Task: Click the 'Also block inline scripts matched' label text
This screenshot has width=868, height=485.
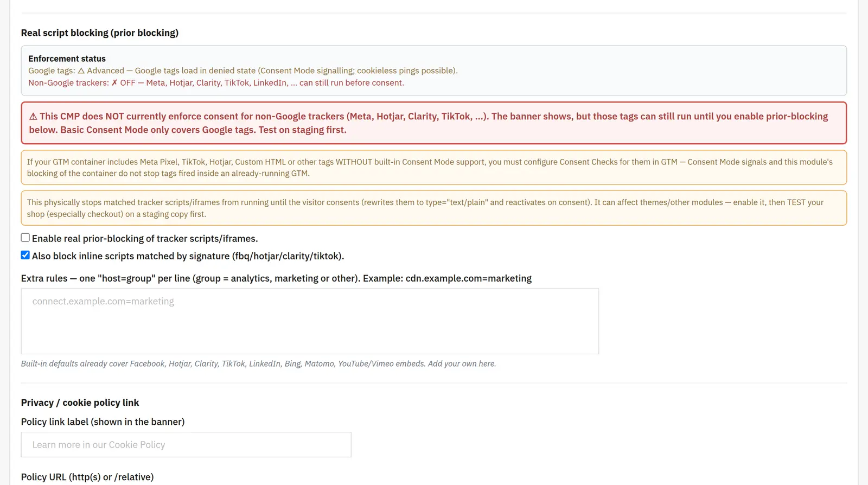Action: pyautogui.click(x=188, y=256)
